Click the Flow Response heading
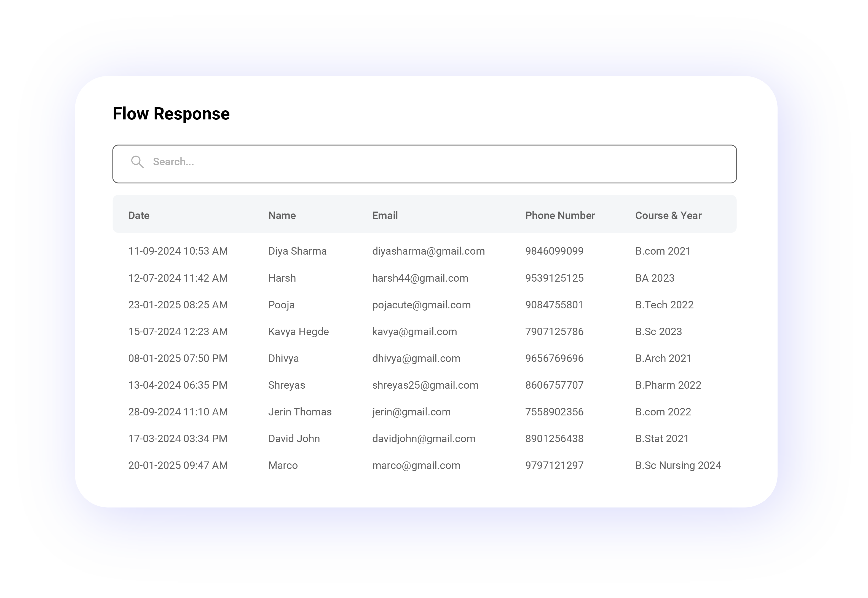The width and height of the screenshot is (868, 598). pos(171,114)
